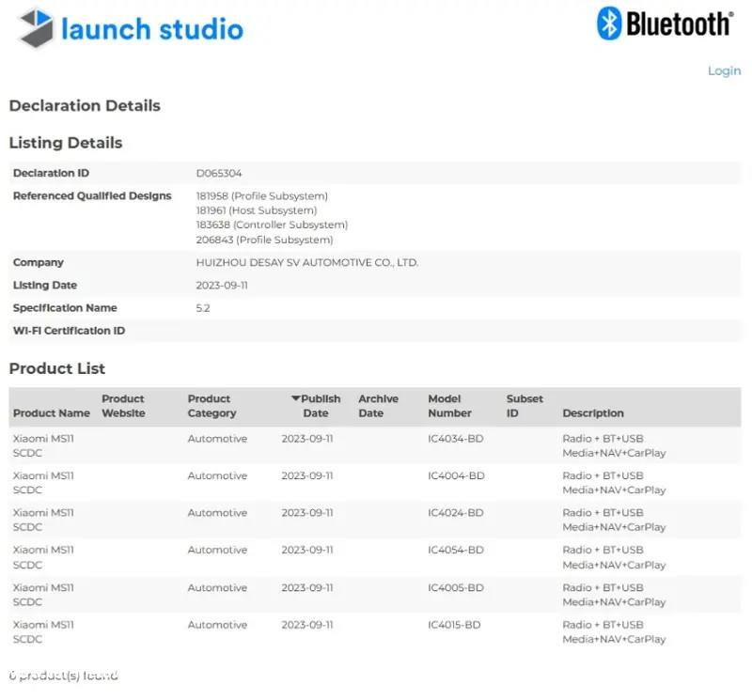
Task: Sort by the Product Website column header
Action: tap(123, 406)
